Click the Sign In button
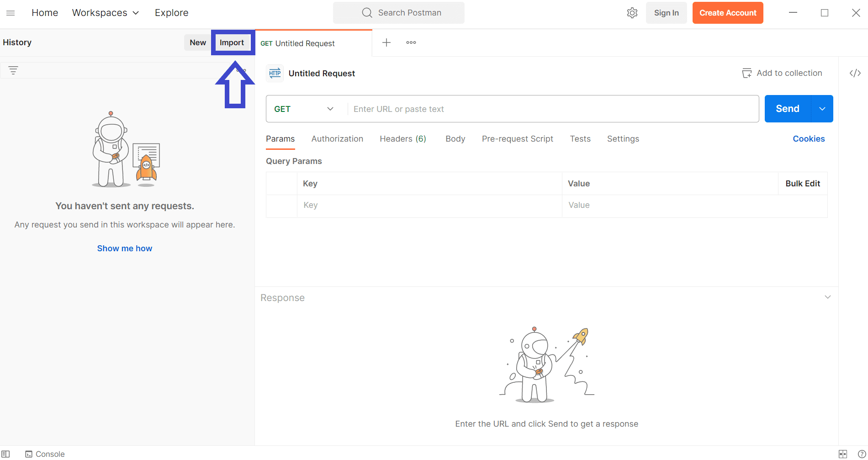This screenshot has width=868, height=460. pos(666,13)
